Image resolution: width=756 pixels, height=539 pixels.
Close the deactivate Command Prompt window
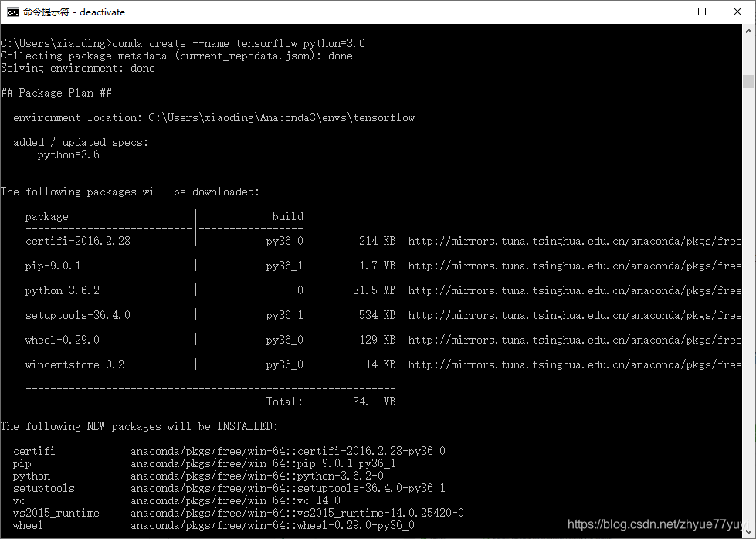pos(737,12)
